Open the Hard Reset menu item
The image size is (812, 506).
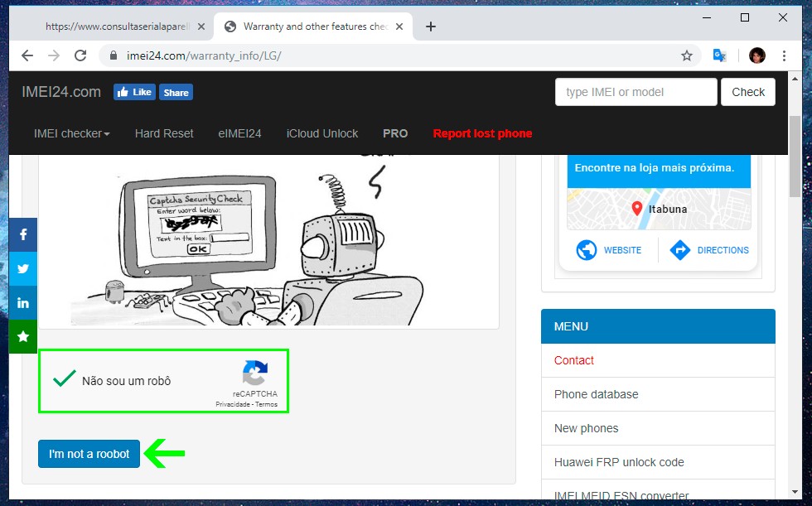(x=164, y=133)
